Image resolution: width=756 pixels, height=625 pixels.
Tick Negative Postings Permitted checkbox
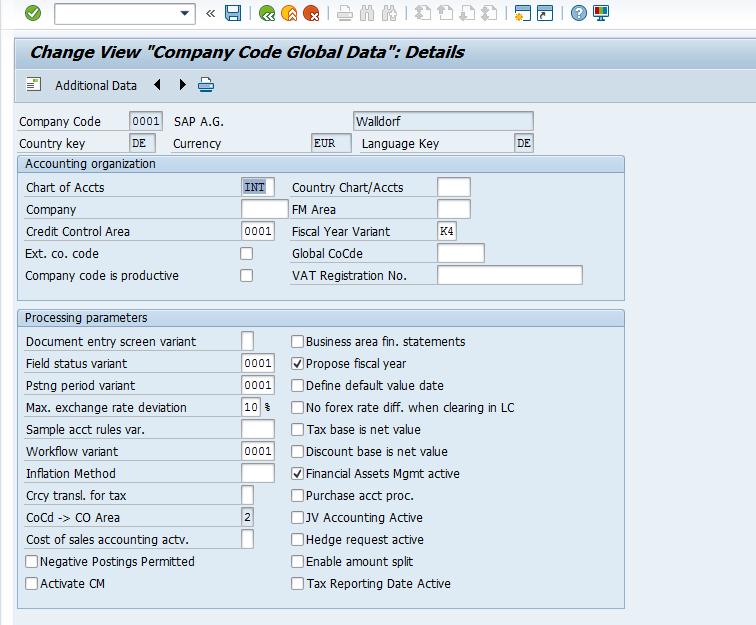point(32,562)
